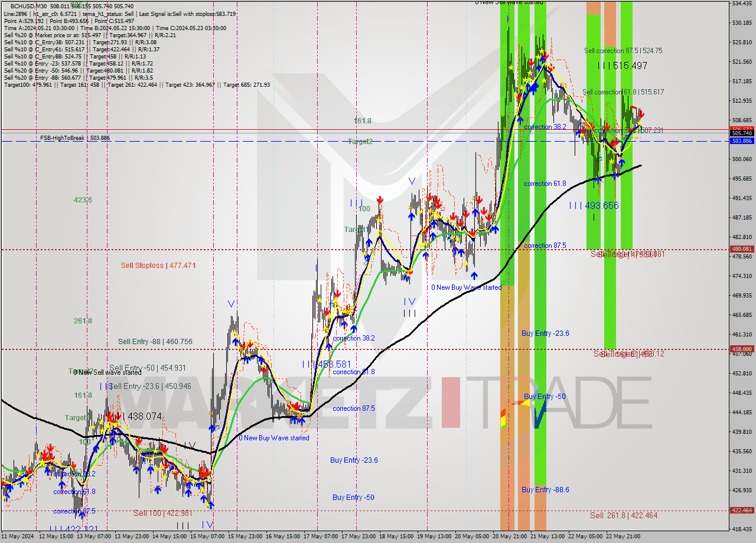This screenshot has height=543, width=756.
Task: Click the 'Sell %10 @ Entry -23: 537.578' line
Action: point(79,63)
